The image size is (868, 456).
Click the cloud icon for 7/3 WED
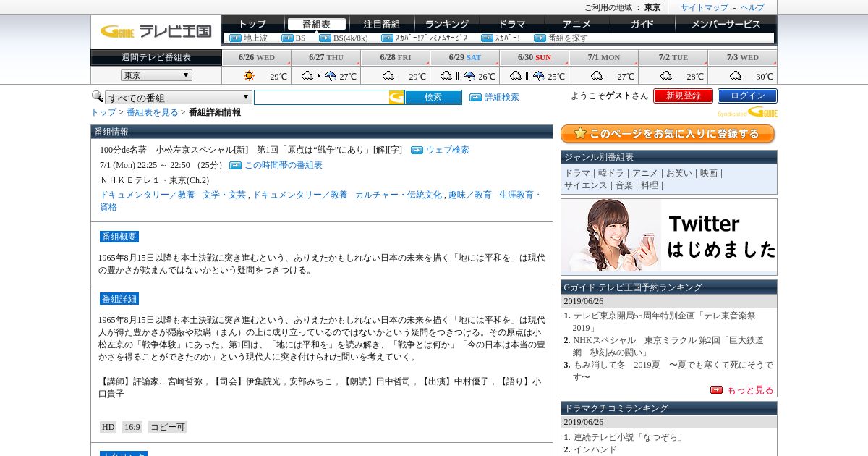click(736, 75)
